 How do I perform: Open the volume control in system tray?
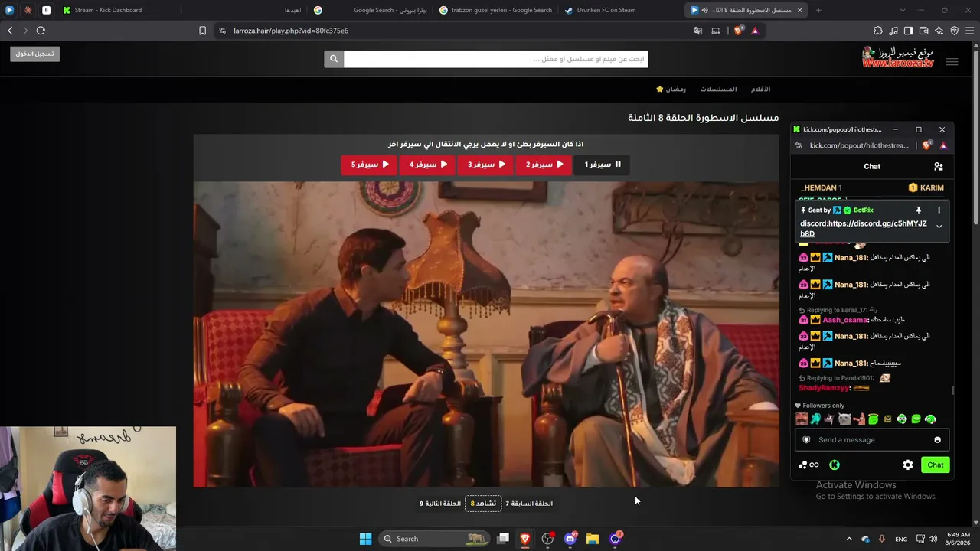point(933,539)
